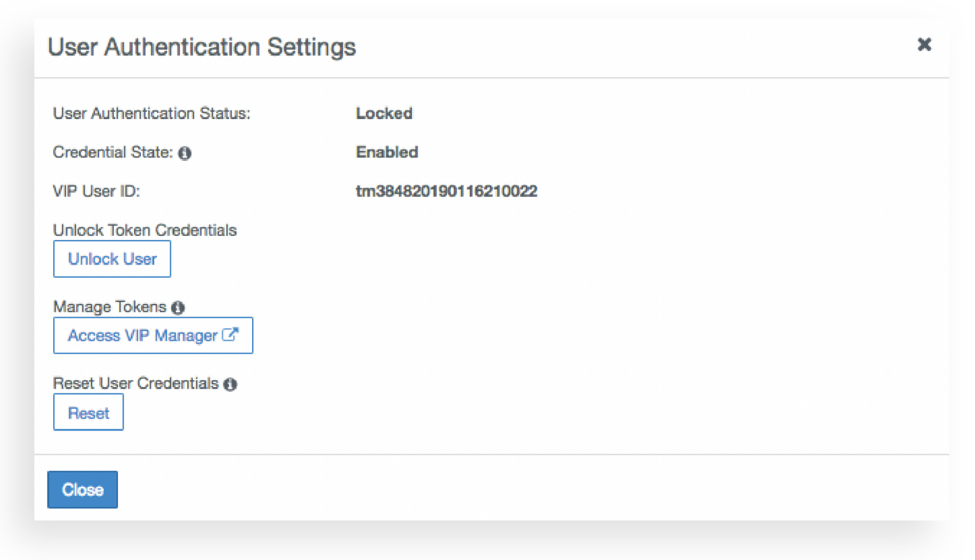Click the info icon next to Manage Tokens
Image resolution: width=975 pixels, height=560 pixels.
click(x=178, y=307)
